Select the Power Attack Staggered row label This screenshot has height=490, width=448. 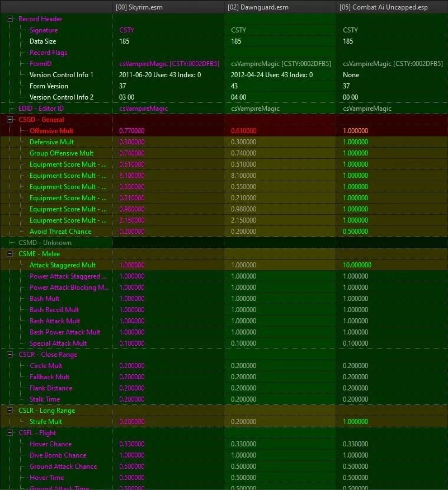pyautogui.click(x=68, y=276)
